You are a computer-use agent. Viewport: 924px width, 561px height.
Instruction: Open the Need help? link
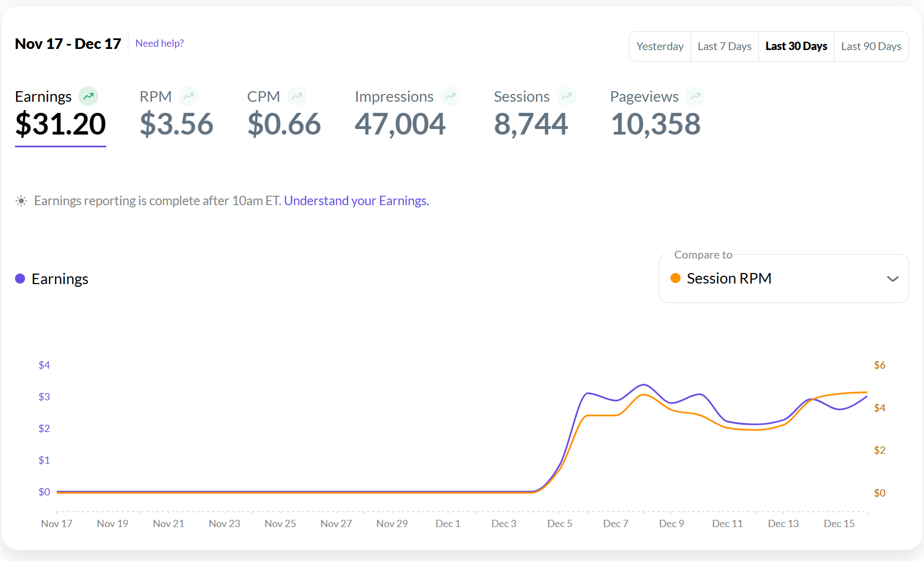click(160, 43)
